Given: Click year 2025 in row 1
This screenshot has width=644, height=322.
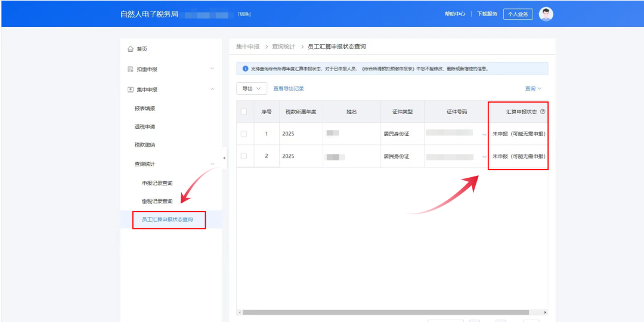Looking at the screenshot, I should coord(289,134).
